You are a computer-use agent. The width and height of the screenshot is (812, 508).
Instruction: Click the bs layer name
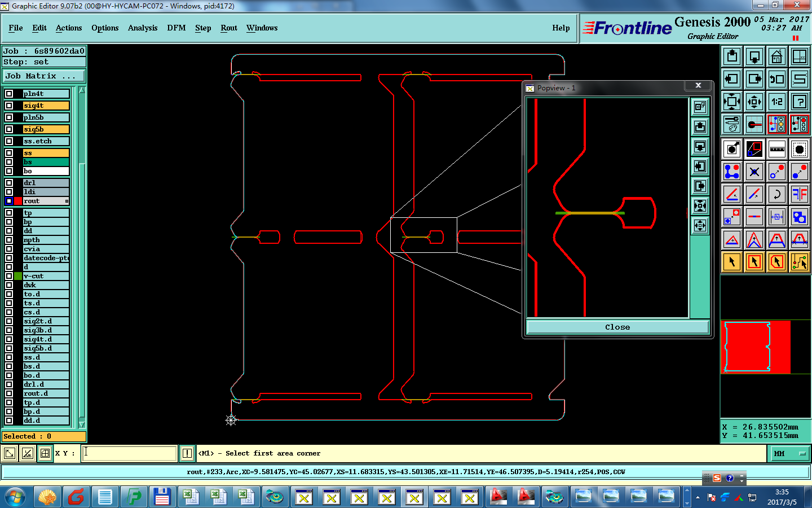point(46,162)
